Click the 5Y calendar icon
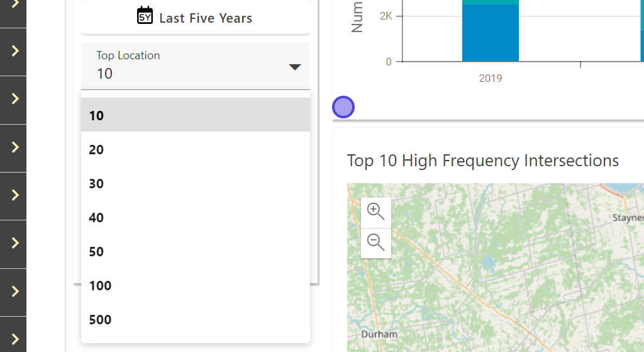644x352 pixels. point(145,16)
